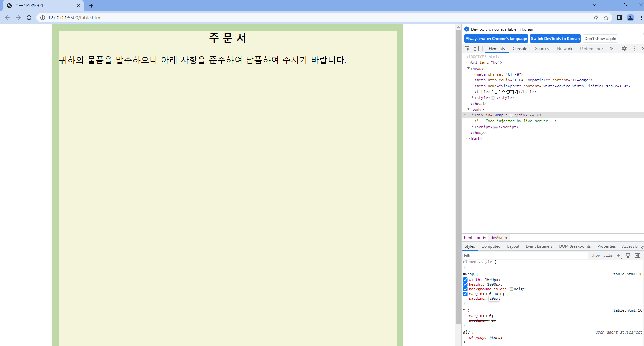
Task: Open DOM Breakpoints pane tab
Action: coord(575,246)
